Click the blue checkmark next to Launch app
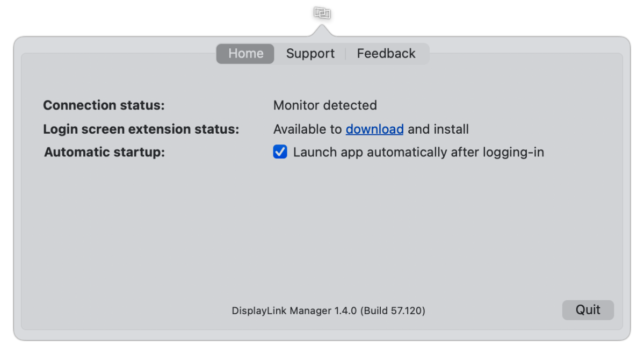 tap(280, 151)
